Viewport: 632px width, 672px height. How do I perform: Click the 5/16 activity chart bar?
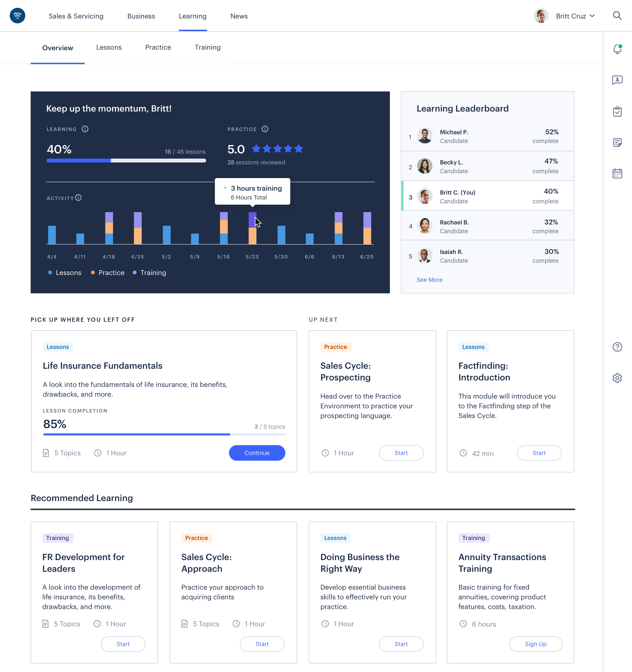pos(224,228)
